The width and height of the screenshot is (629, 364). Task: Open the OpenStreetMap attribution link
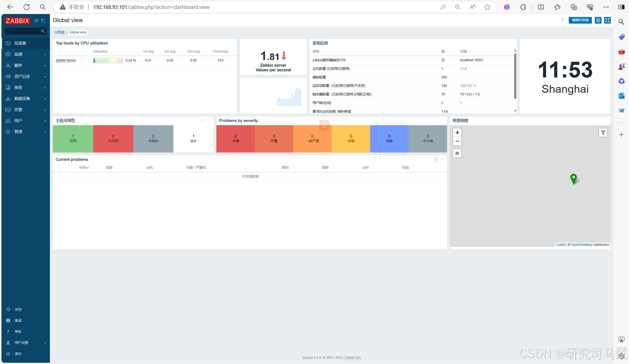tap(581, 245)
